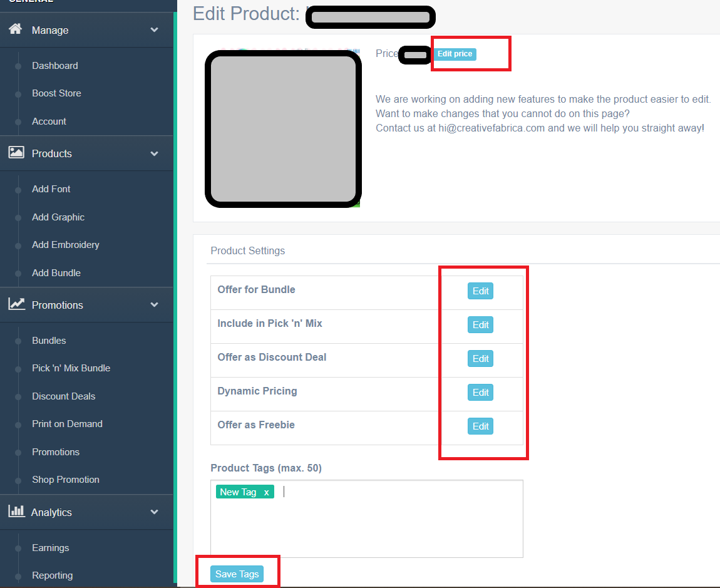Edit the Include in Pick 'n' Mix setting
Screen dimensions: 720x588
(480, 325)
